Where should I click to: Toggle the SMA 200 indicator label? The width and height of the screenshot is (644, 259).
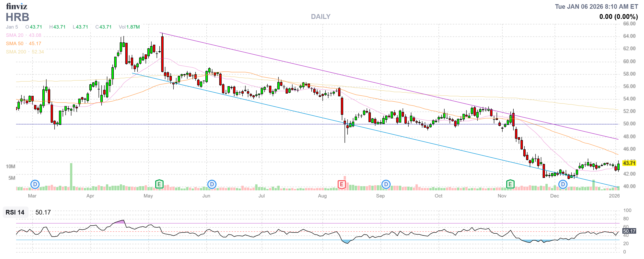pos(16,52)
